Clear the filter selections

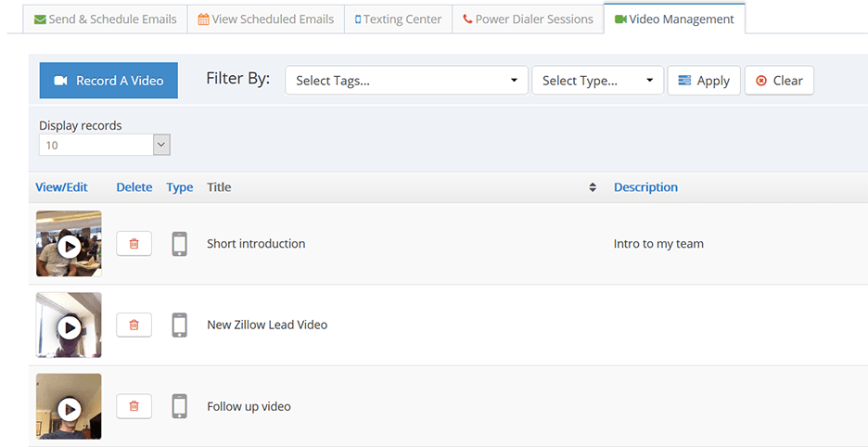point(779,81)
